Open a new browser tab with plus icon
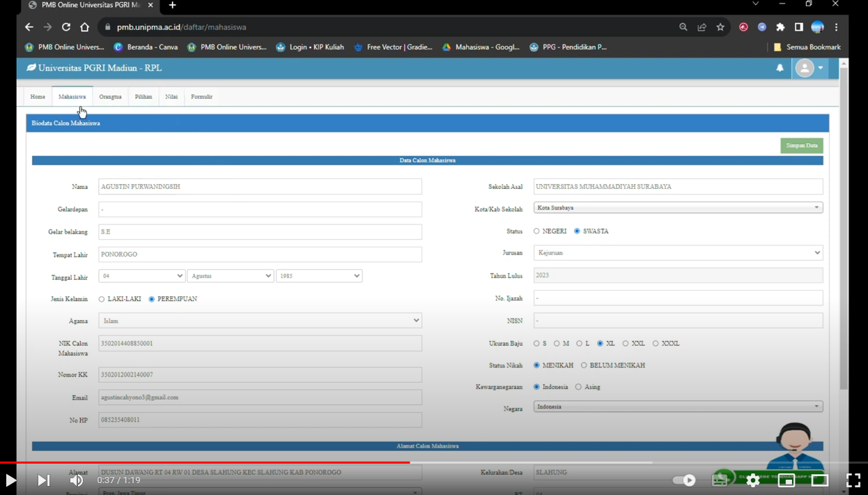Viewport: 868px width, 495px height. tap(172, 5)
